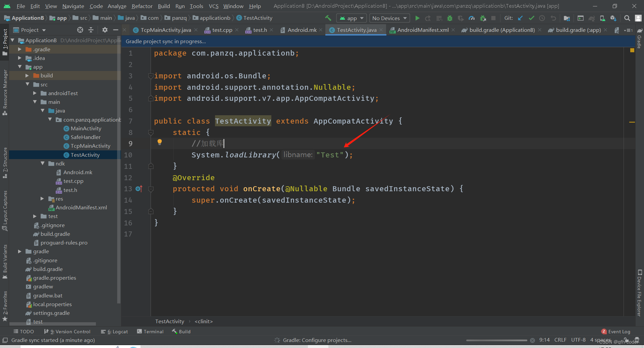
Task: Fold the onCreate method on line 13
Action: (151, 189)
